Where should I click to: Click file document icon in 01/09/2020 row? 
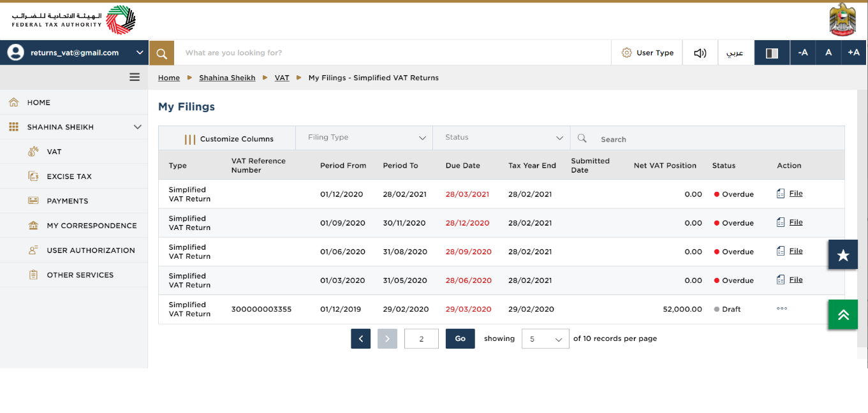(x=781, y=222)
